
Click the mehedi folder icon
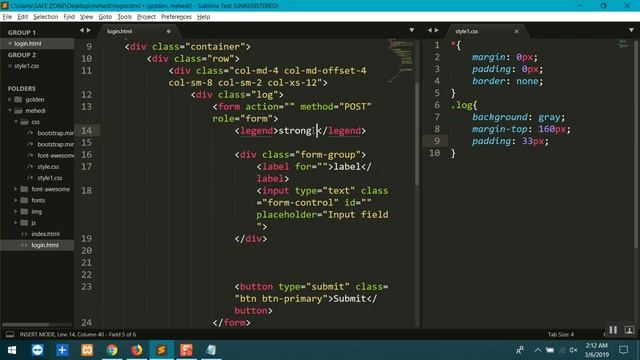click(18, 111)
